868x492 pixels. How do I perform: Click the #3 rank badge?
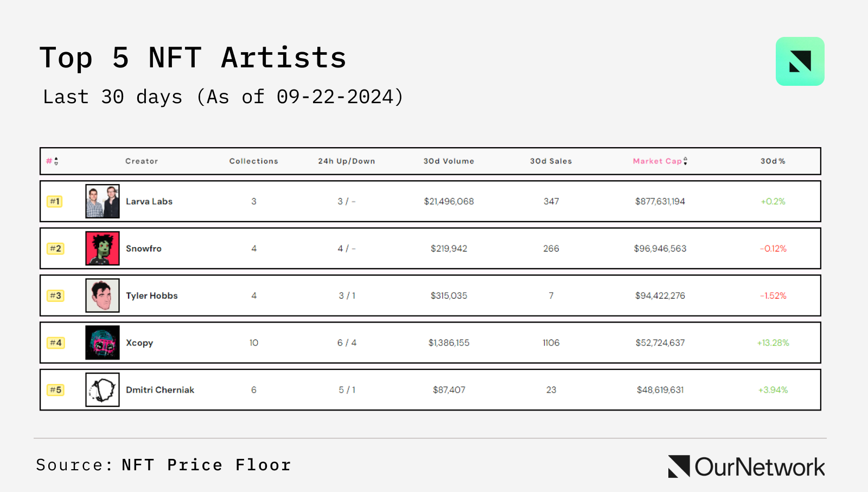55,295
